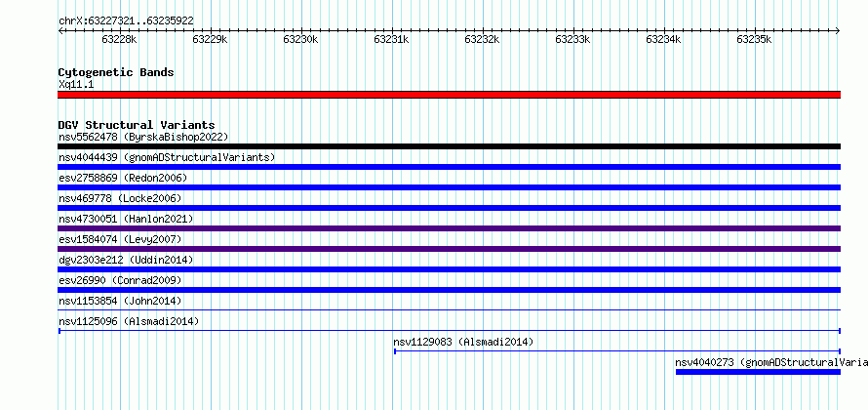This screenshot has width=868, height=410.
Task: Select the nsv1153854 (John2014) label
Action: [120, 301]
